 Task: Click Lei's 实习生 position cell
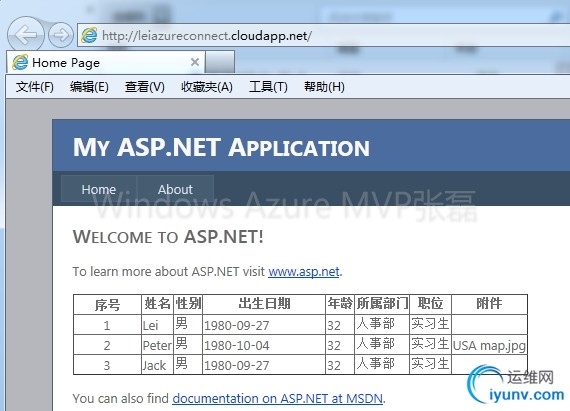tap(430, 324)
